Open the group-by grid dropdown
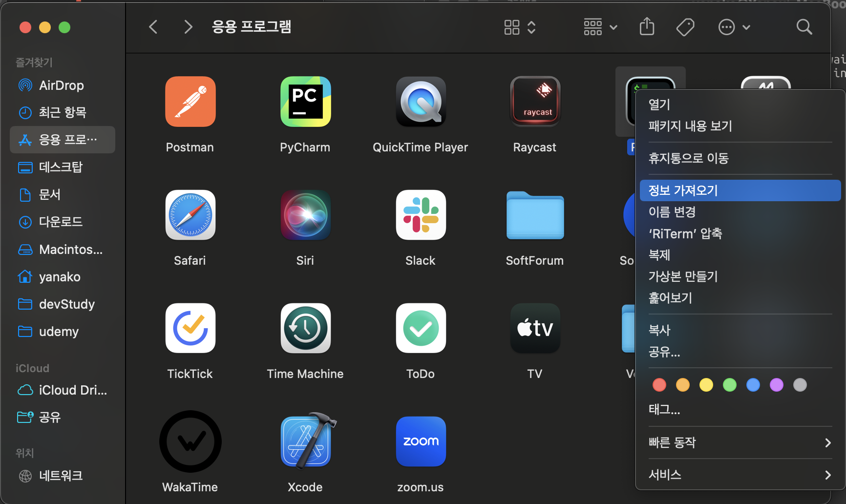 (x=600, y=27)
